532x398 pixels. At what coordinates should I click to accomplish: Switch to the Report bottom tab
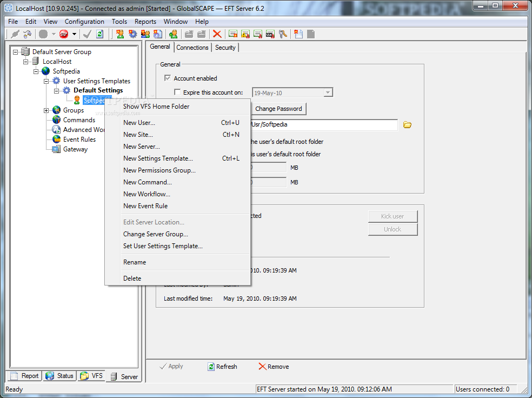25,376
